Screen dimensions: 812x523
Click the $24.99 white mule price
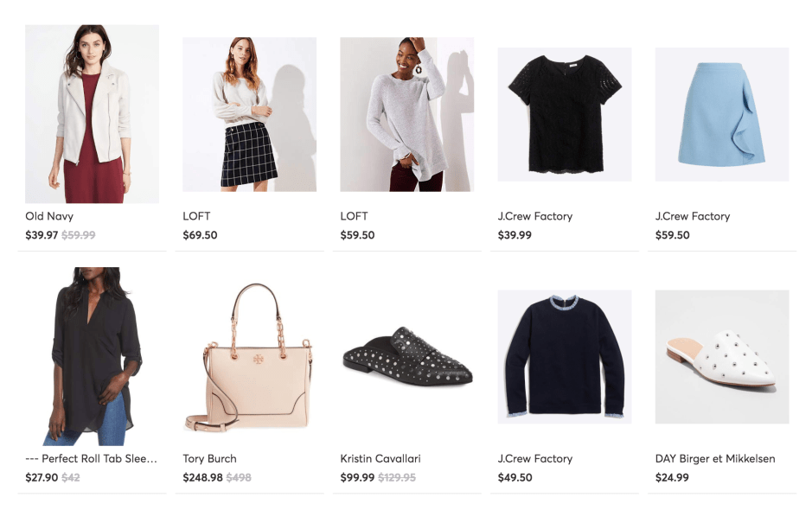click(x=672, y=477)
